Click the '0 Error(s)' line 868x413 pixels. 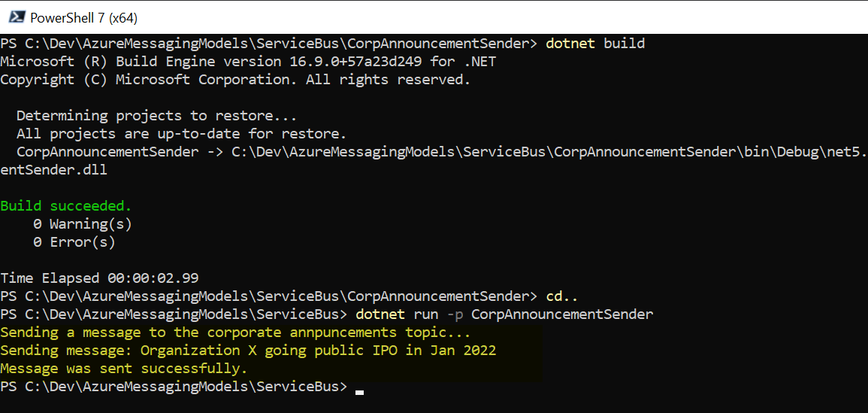(x=74, y=242)
